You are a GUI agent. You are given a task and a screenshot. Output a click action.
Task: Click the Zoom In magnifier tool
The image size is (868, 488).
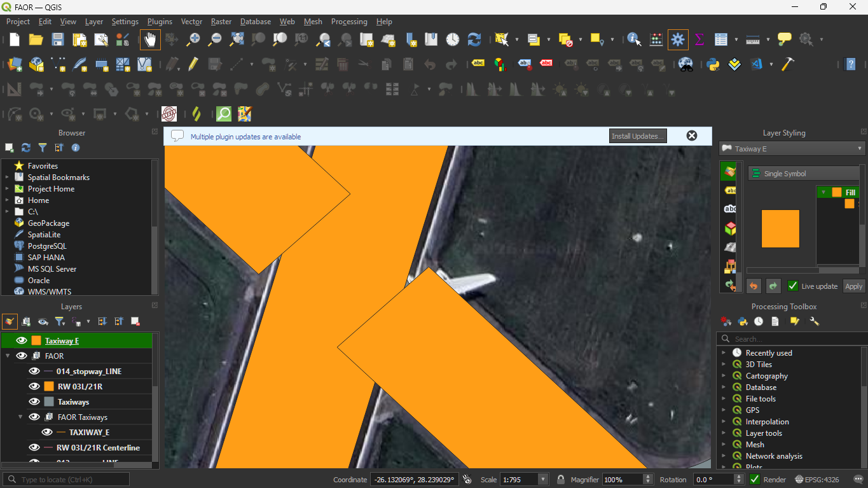pos(193,39)
